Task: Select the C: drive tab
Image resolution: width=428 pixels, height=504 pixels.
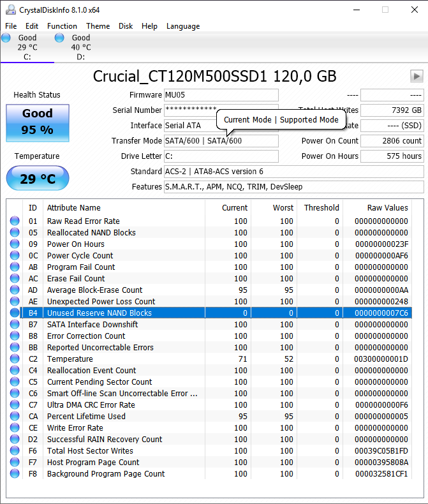Action: coord(27,47)
